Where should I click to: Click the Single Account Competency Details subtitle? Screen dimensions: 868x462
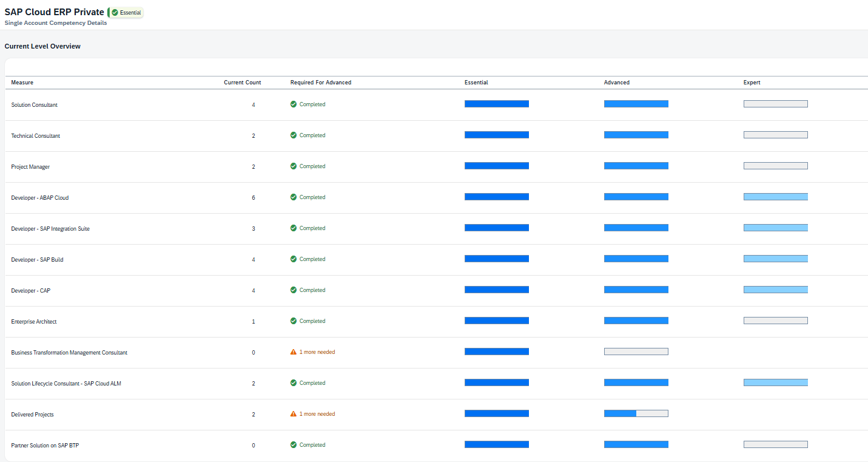(x=56, y=23)
